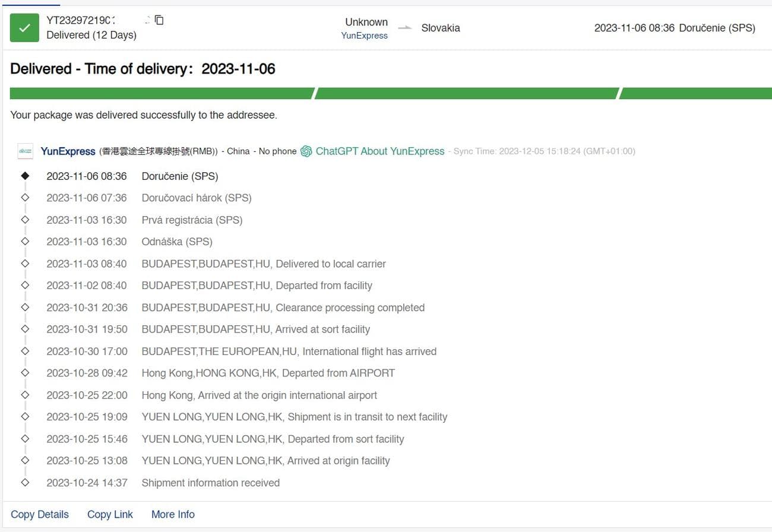
Task: Click Copy Link
Action: [x=110, y=515]
